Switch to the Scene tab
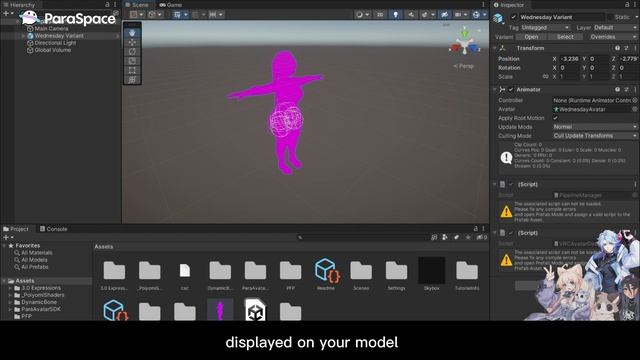The image size is (640, 360). tap(137, 5)
